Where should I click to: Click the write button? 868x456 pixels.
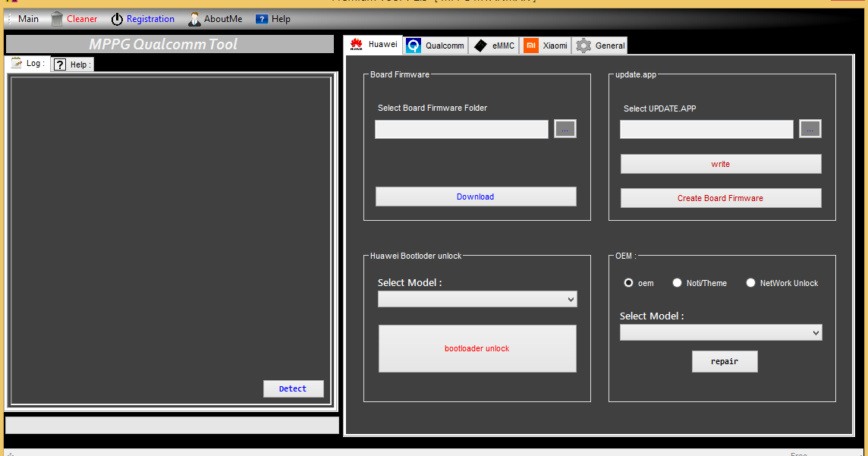coord(721,164)
